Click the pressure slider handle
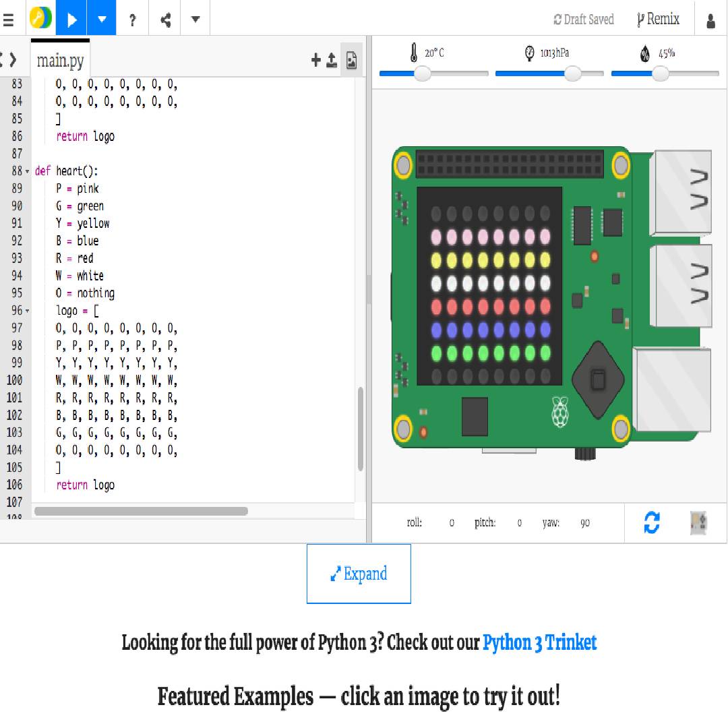 coord(573,73)
